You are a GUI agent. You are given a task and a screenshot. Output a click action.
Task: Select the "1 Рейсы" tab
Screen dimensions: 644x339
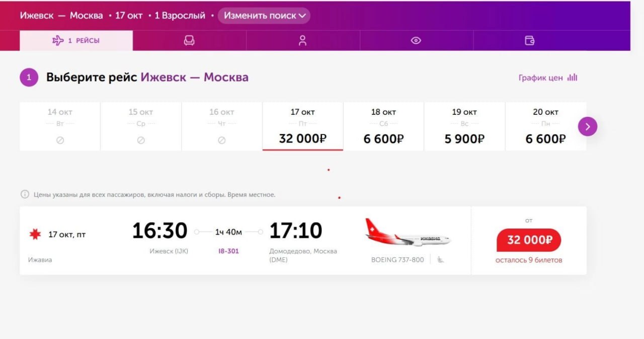pyautogui.click(x=76, y=41)
